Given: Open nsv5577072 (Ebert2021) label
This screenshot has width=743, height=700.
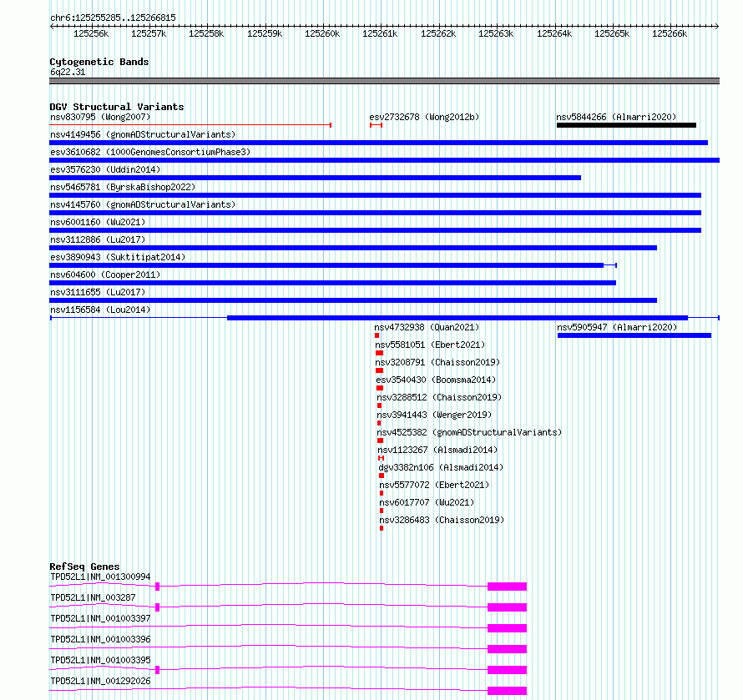Looking at the screenshot, I should (434, 485).
